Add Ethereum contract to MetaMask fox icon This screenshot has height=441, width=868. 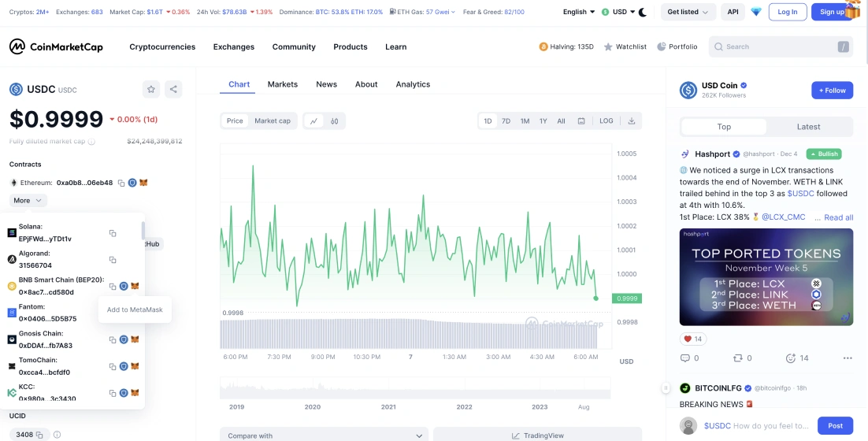click(143, 183)
